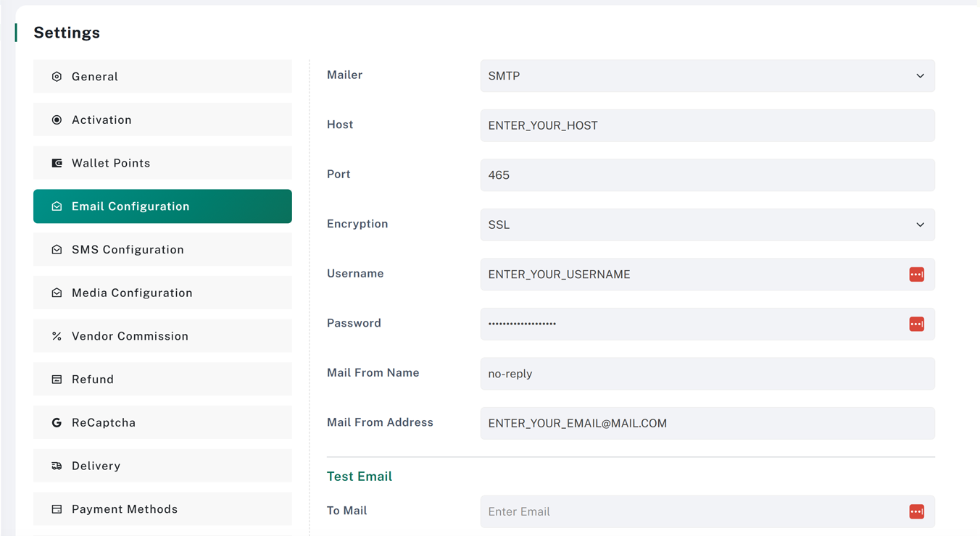Click the Encryption dropdown chevron arrow

pyautogui.click(x=920, y=225)
